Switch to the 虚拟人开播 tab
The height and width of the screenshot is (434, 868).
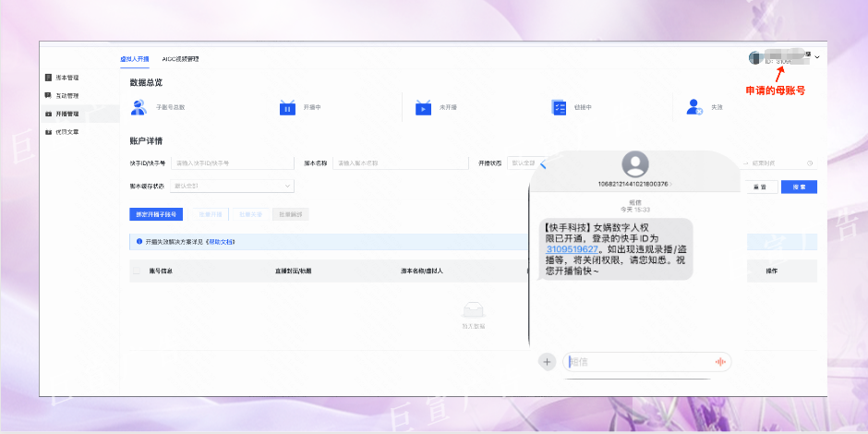(135, 59)
